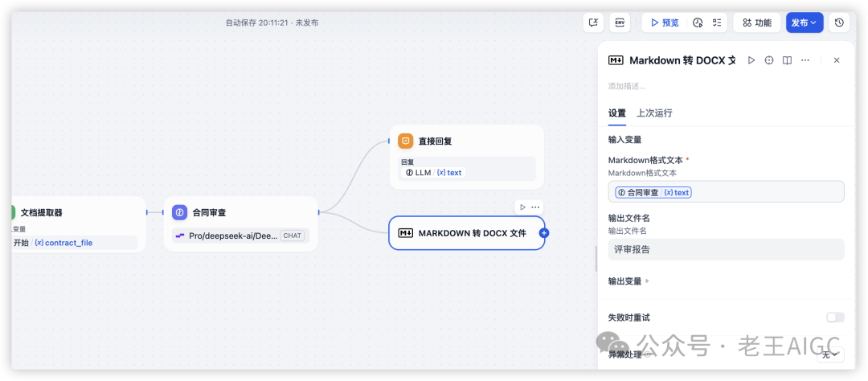The height and width of the screenshot is (381, 868).
Task: Click the orange 直接回复 node icon
Action: click(406, 141)
